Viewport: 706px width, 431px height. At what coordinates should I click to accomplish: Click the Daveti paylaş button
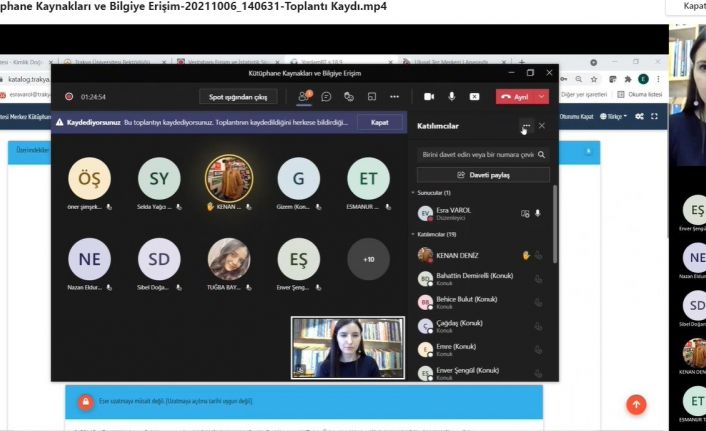483,174
